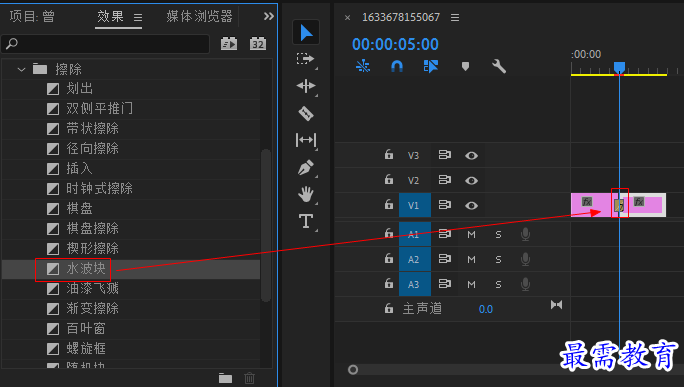Lock the V1 track

pos(389,204)
